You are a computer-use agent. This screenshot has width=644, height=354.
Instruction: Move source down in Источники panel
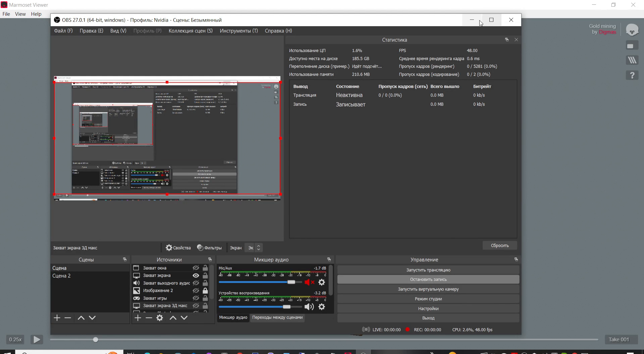[x=184, y=318]
